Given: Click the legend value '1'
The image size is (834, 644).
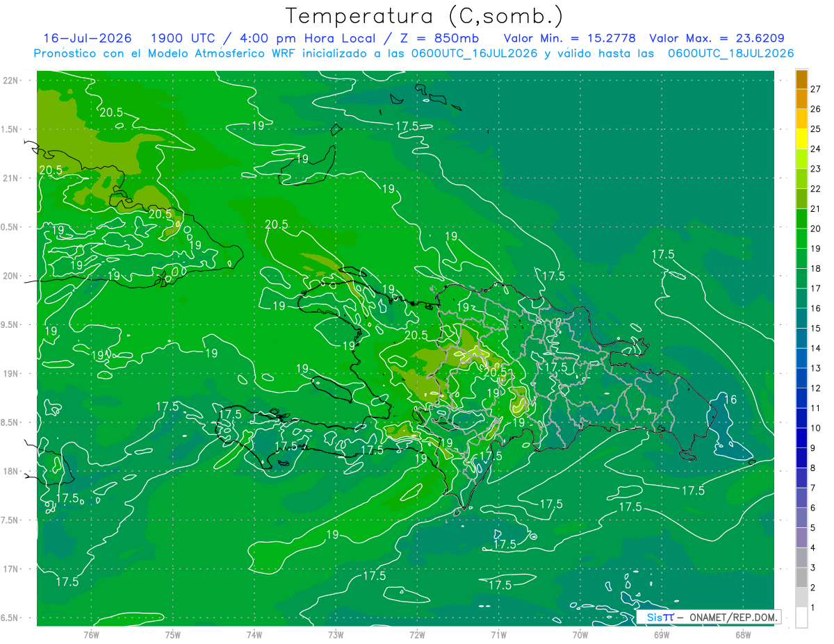Looking at the screenshot, I should pyautogui.click(x=813, y=608).
